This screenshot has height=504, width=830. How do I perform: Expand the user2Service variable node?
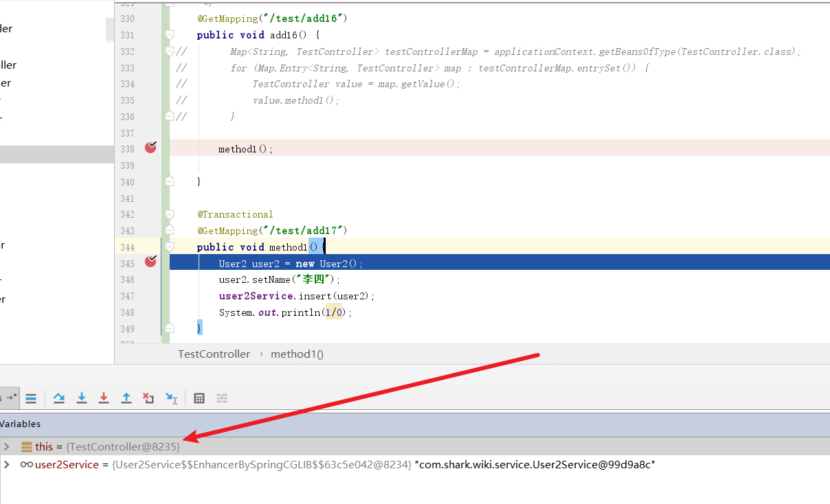pyautogui.click(x=8, y=465)
